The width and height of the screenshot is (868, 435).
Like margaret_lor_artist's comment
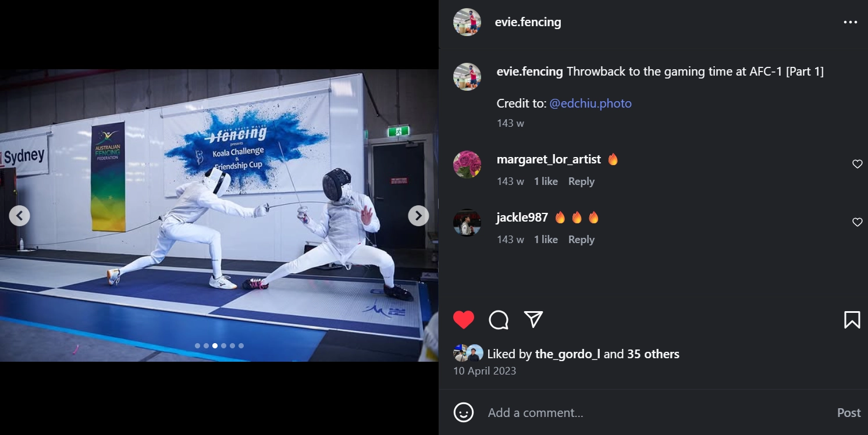(857, 164)
